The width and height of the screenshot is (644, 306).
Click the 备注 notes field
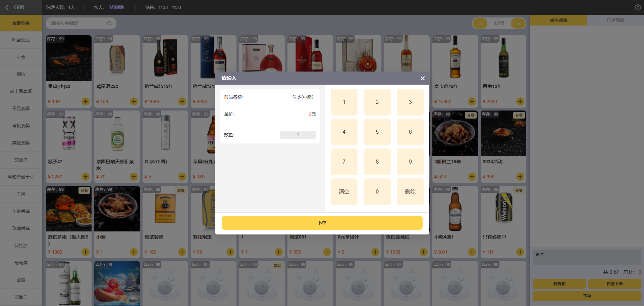(587, 257)
